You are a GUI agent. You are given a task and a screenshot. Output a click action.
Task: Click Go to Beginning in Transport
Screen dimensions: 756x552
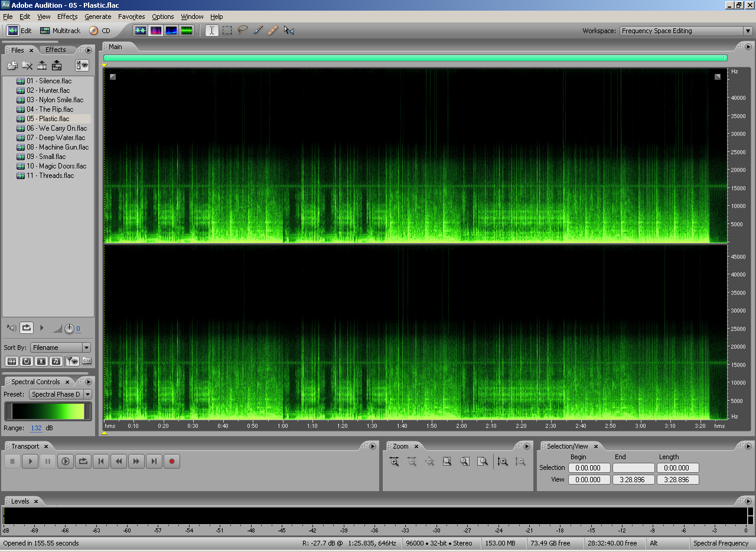tap(101, 462)
